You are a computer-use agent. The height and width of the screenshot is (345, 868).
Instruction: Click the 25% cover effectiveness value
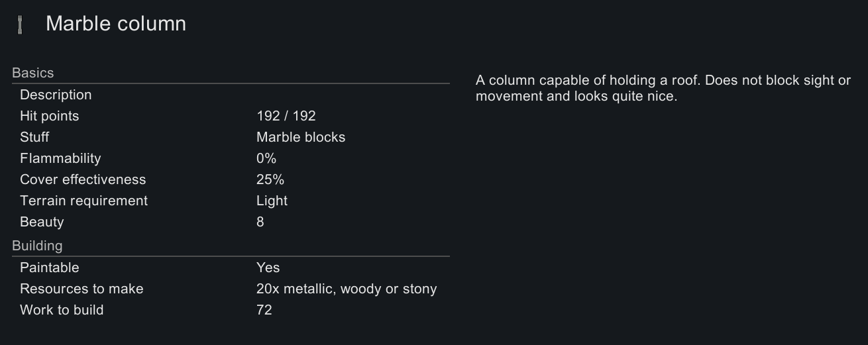tap(270, 179)
